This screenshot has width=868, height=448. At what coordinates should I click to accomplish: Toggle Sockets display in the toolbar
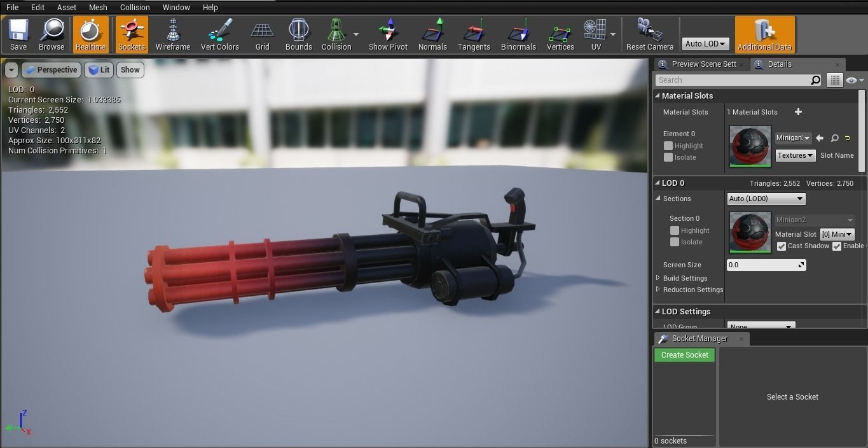[x=132, y=34]
